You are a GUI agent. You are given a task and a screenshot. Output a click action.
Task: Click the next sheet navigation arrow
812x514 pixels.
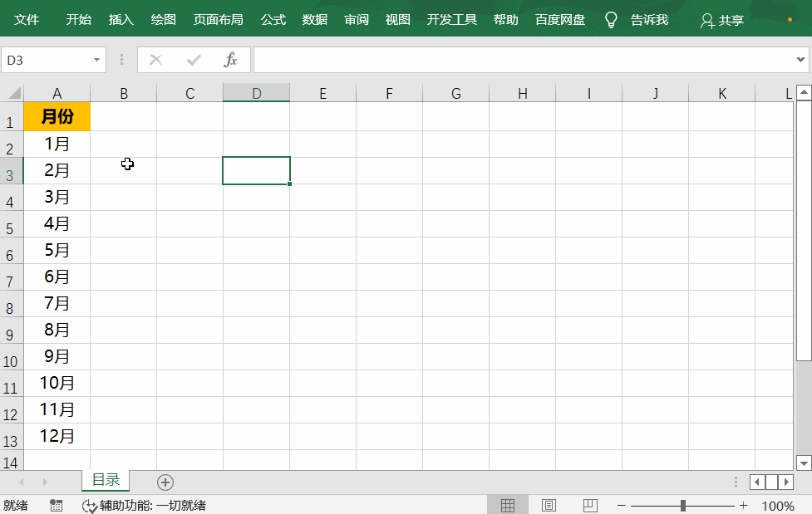click(45, 482)
